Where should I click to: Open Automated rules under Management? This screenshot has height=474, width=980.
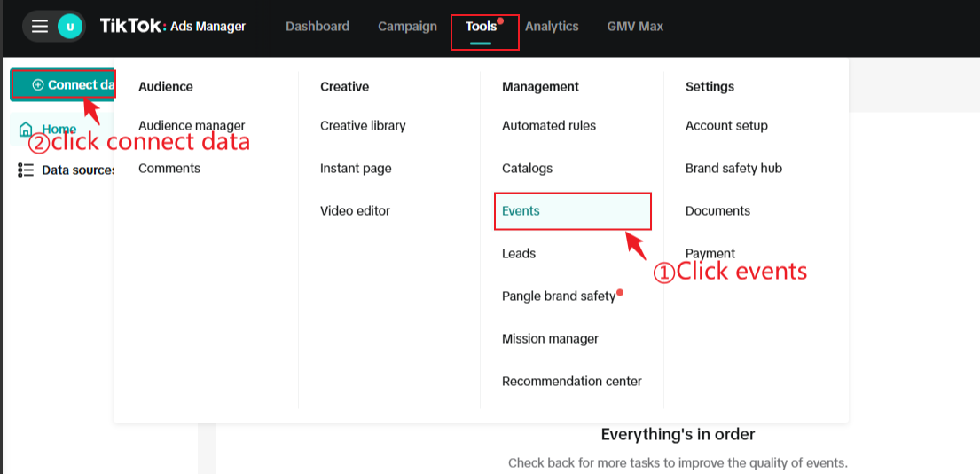[x=549, y=126]
